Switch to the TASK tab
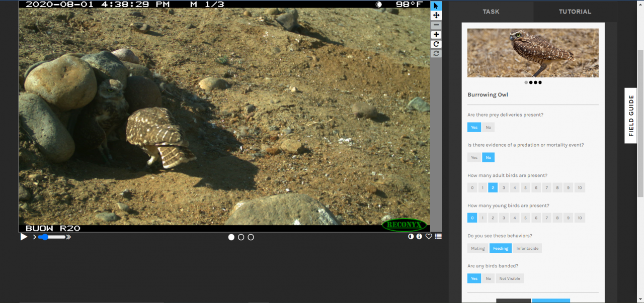This screenshot has height=303, width=644. pyautogui.click(x=491, y=12)
